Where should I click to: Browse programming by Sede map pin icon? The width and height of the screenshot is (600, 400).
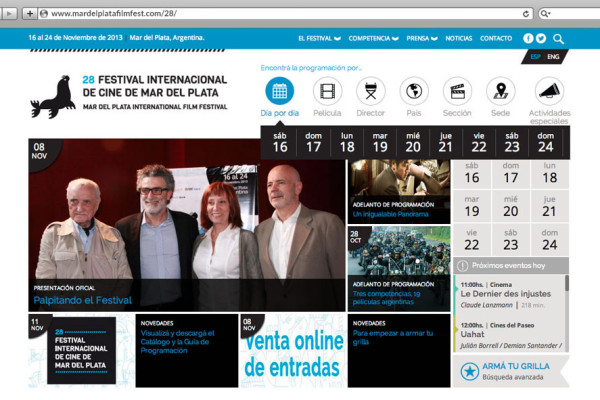point(501,91)
